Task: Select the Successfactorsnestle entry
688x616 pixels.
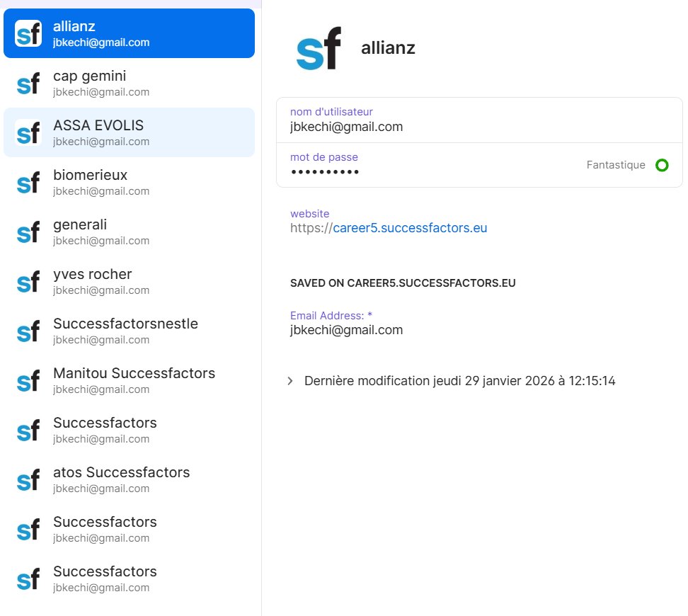Action: coord(129,331)
